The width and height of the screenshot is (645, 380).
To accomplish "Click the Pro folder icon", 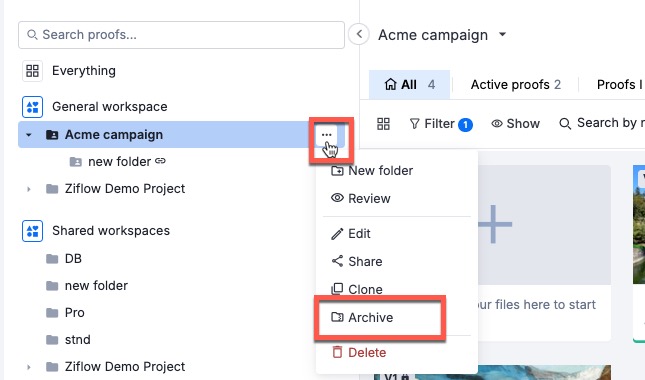I will click(x=52, y=313).
